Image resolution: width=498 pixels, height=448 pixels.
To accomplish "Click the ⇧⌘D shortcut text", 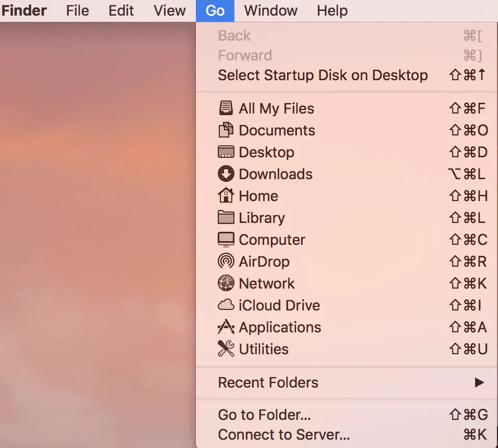I will tap(468, 153).
